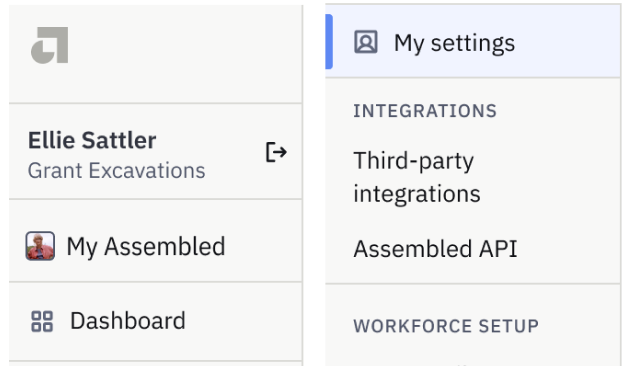Click the INTEGRATIONS section heading

[x=425, y=111]
